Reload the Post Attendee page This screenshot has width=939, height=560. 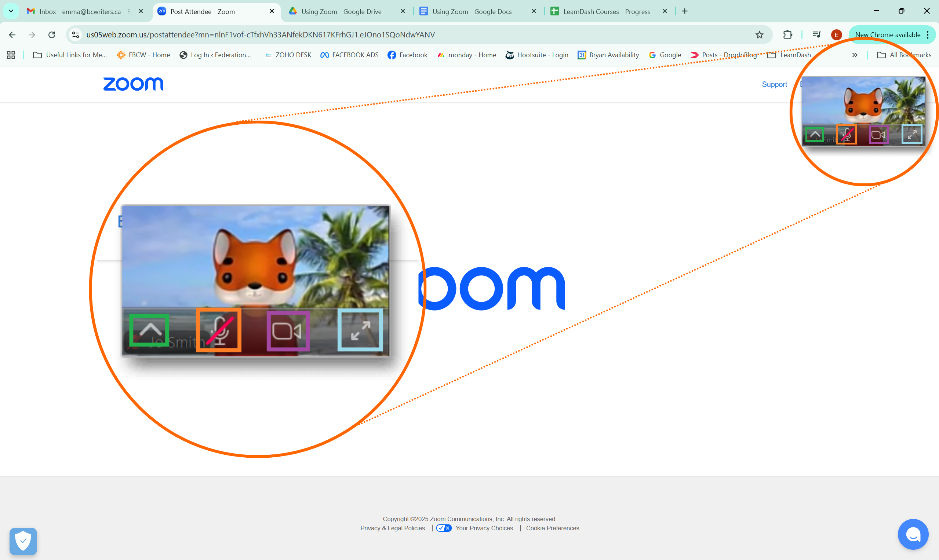(52, 35)
